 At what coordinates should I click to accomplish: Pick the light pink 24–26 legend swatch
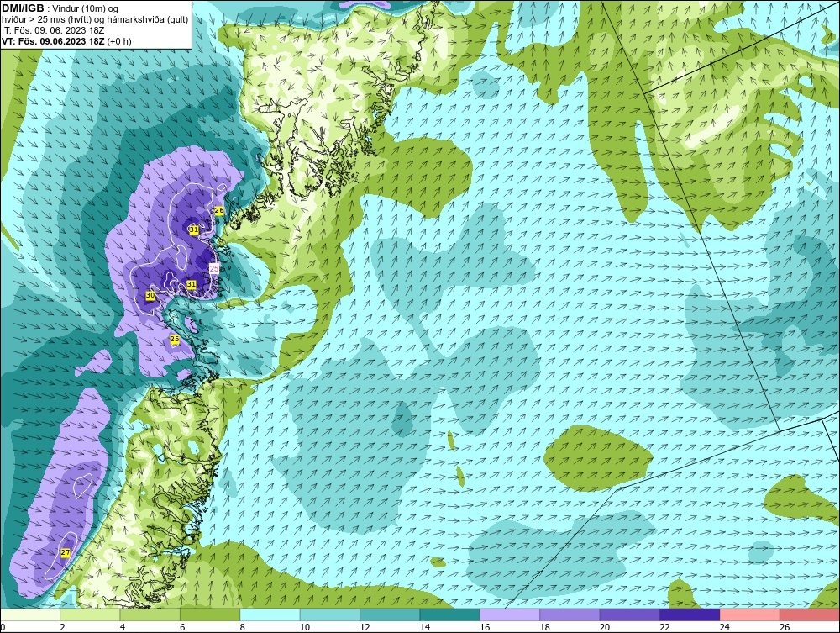click(750, 615)
